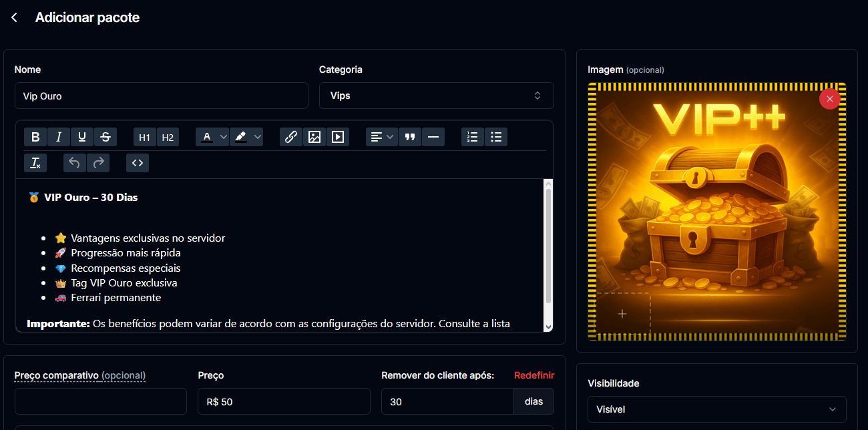Edit the removal days field showing 30
Screen dimensions: 868x430
[x=448, y=401]
